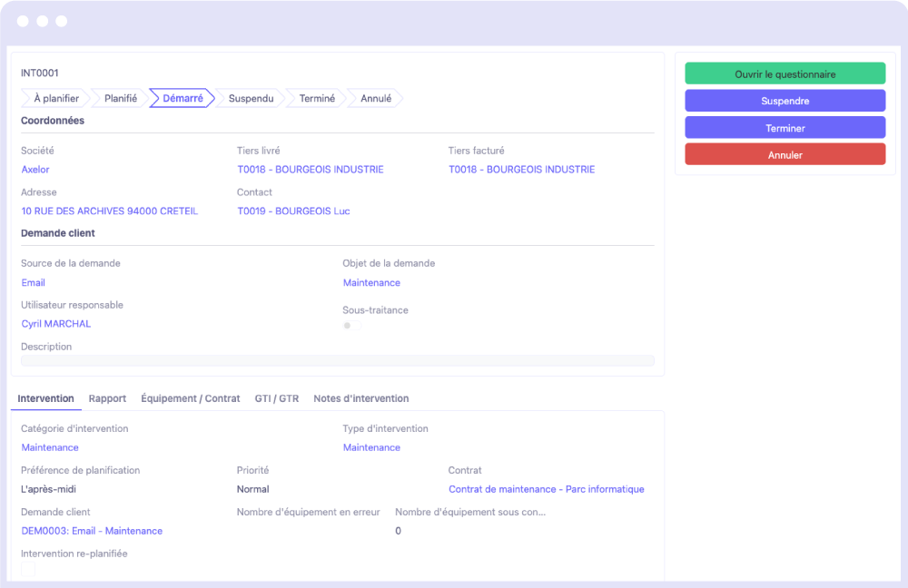Set status to 'Suspendu' in status bar
The width and height of the screenshot is (908, 588).
coord(251,98)
